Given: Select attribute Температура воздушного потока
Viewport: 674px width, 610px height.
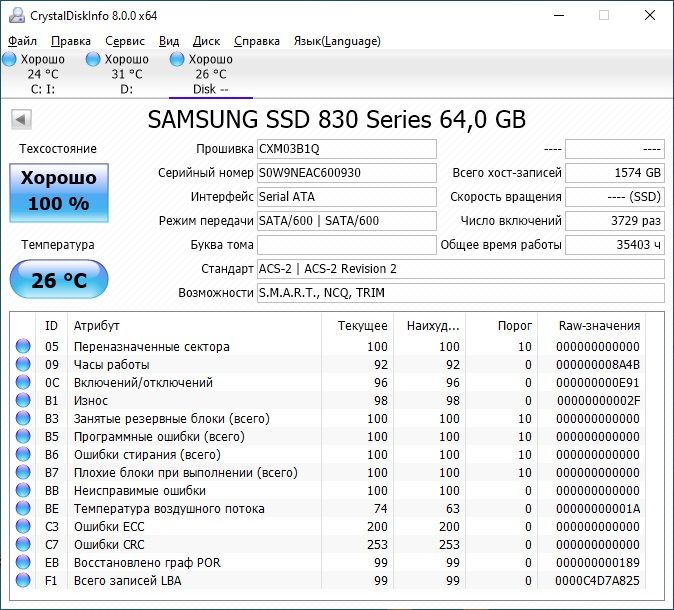Looking at the screenshot, I should pyautogui.click(x=169, y=509).
